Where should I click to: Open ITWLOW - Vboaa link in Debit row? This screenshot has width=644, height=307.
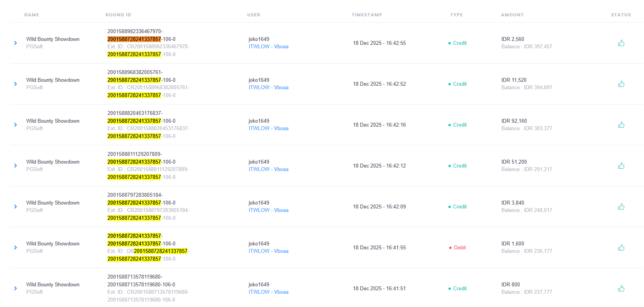[268, 251]
